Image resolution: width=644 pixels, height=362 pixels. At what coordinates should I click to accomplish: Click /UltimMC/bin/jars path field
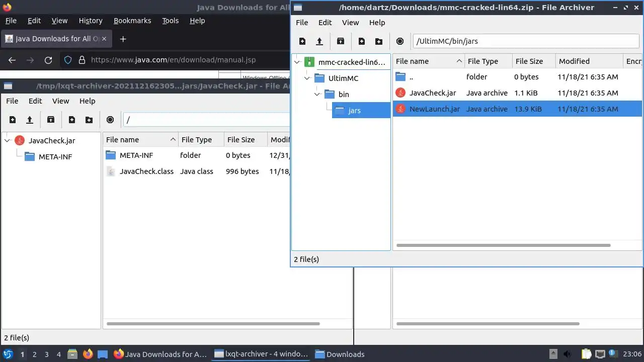coord(526,41)
